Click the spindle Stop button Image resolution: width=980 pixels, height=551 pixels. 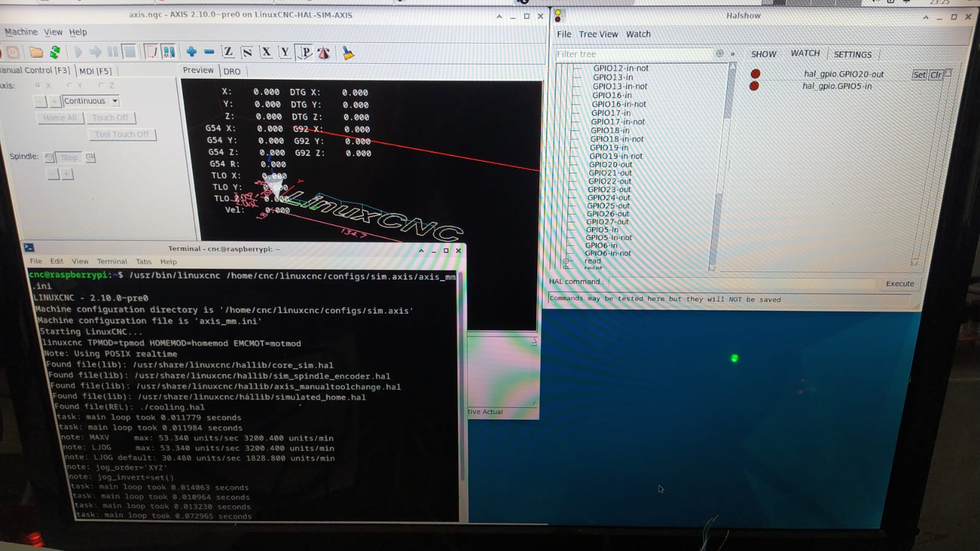(69, 158)
